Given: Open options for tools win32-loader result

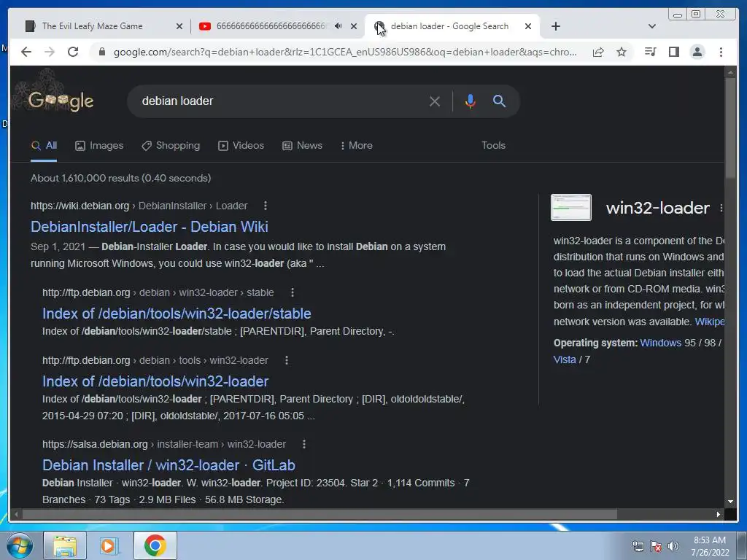Looking at the screenshot, I should tap(286, 360).
